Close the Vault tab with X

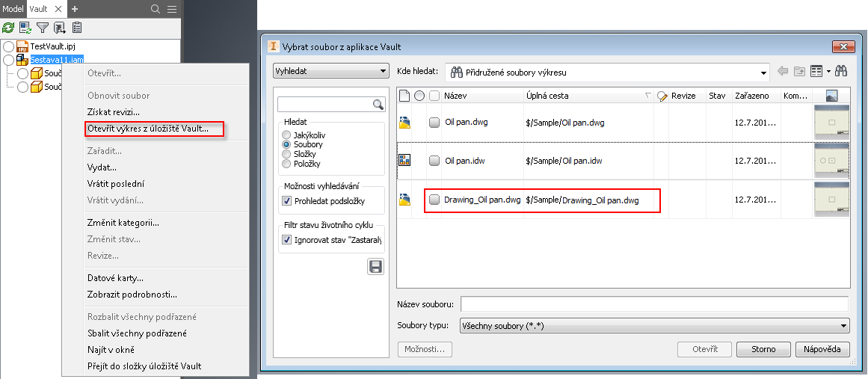58,9
